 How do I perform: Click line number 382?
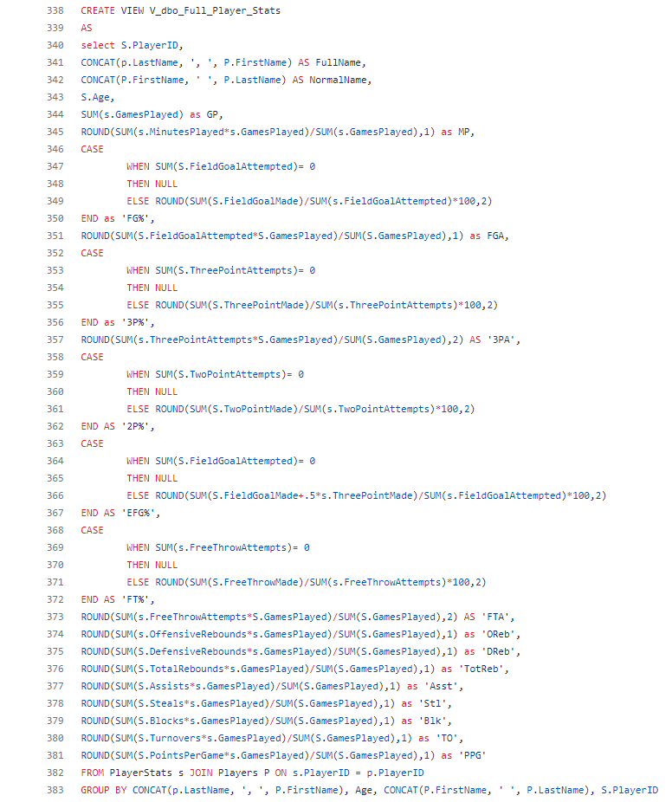pyautogui.click(x=55, y=773)
